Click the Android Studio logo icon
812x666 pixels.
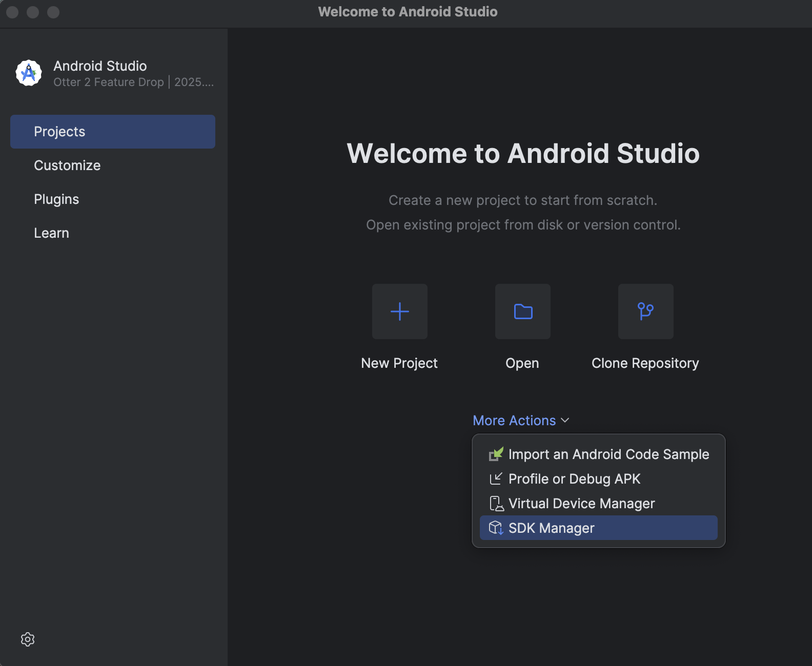(x=29, y=73)
